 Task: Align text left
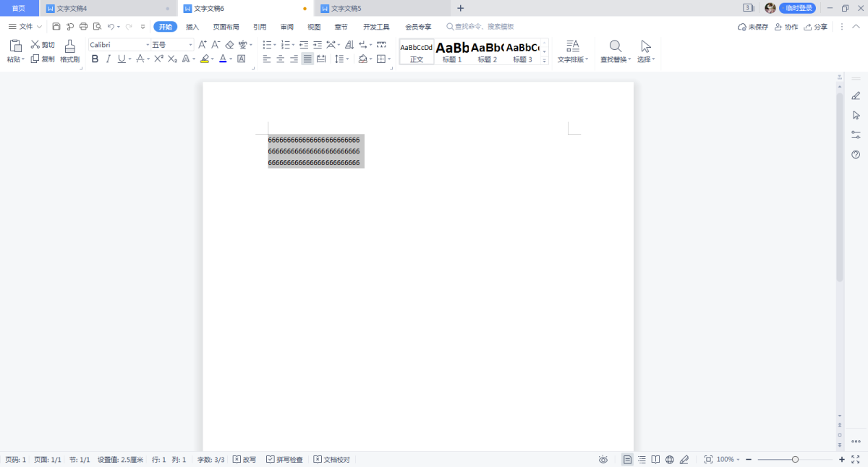267,59
